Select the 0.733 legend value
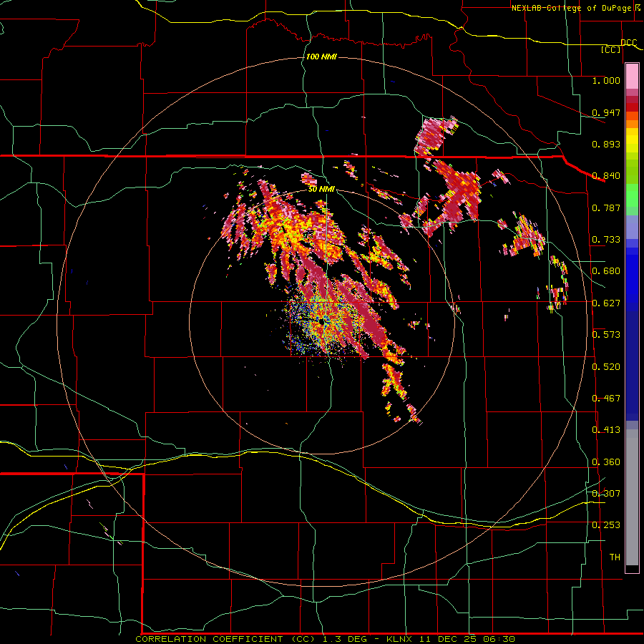Screen dimensions: 644x644 point(606,240)
